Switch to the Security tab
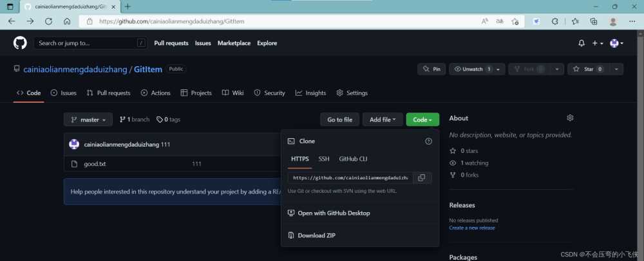The height and width of the screenshot is (261, 644). 269,93
